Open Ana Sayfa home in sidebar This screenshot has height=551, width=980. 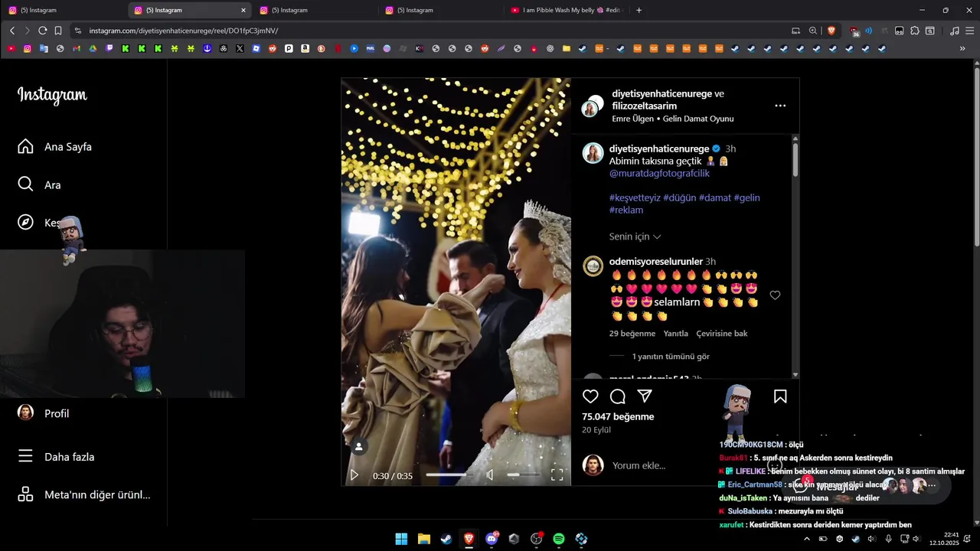(x=55, y=146)
